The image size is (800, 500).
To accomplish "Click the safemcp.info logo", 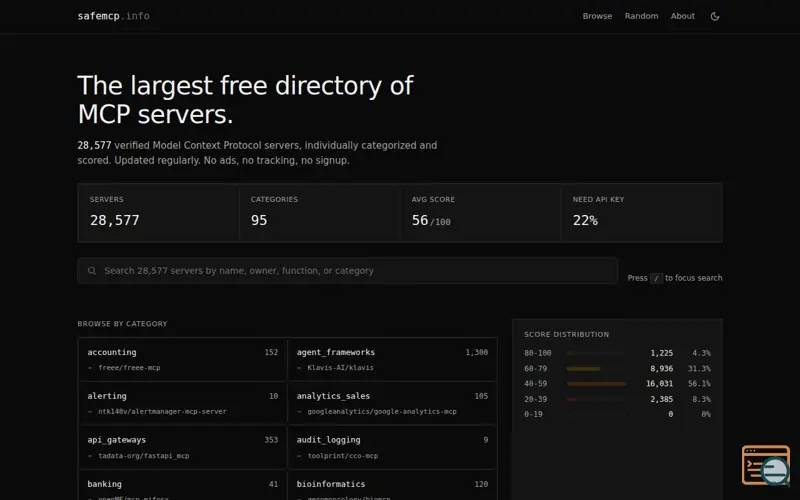I will click(x=113, y=16).
